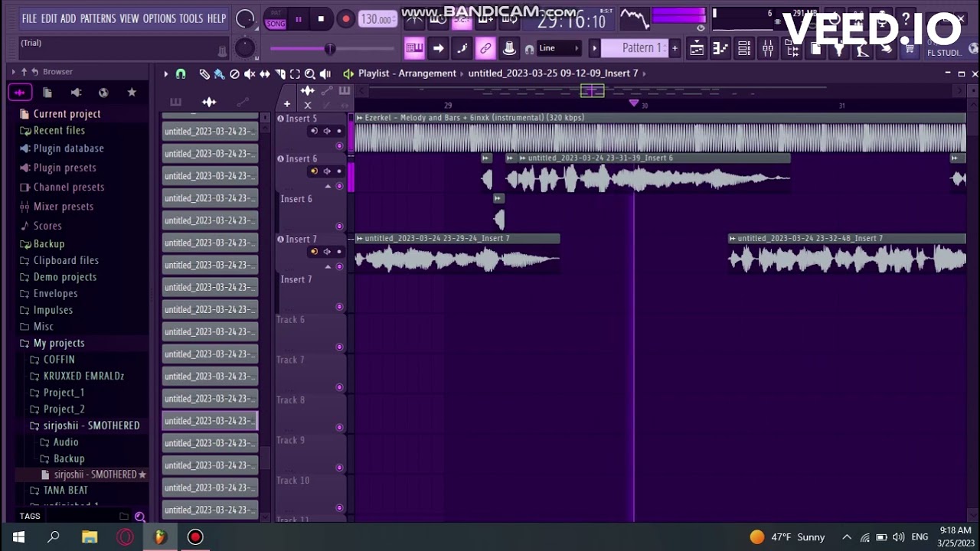Open the playlist options arrow menu
The height and width of the screenshot is (551, 980).
point(165,74)
